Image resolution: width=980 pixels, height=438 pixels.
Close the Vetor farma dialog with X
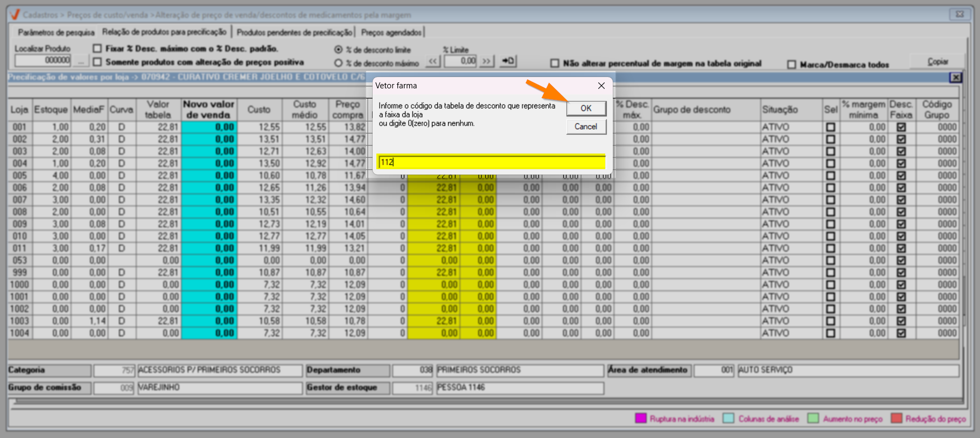(x=601, y=86)
